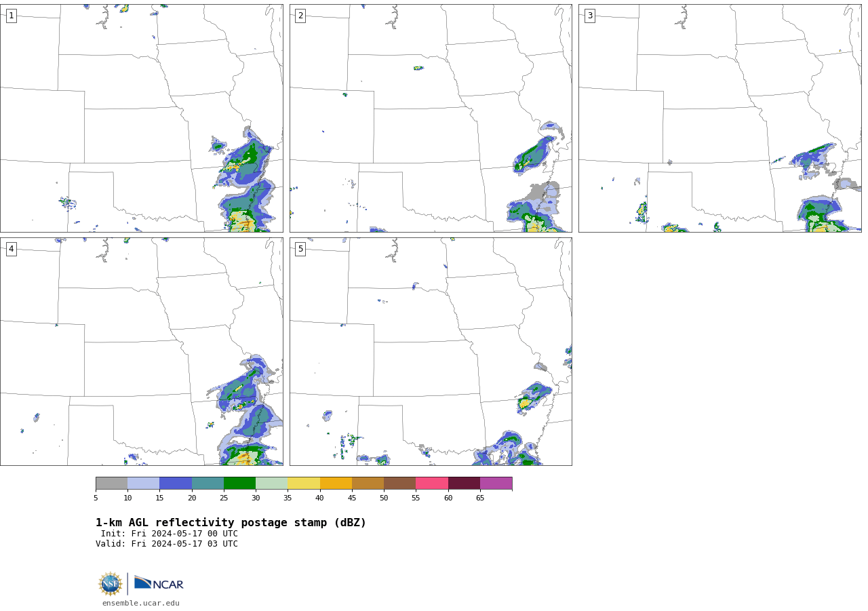Select the orange 40-45 dBZ swatch
This screenshot has width=868, height=611.
pos(336,483)
